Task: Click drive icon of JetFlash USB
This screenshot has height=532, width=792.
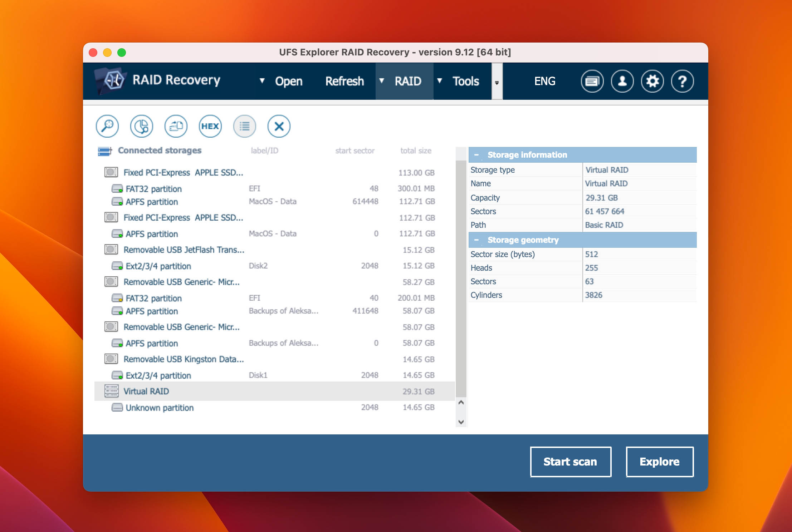Action: click(x=111, y=250)
